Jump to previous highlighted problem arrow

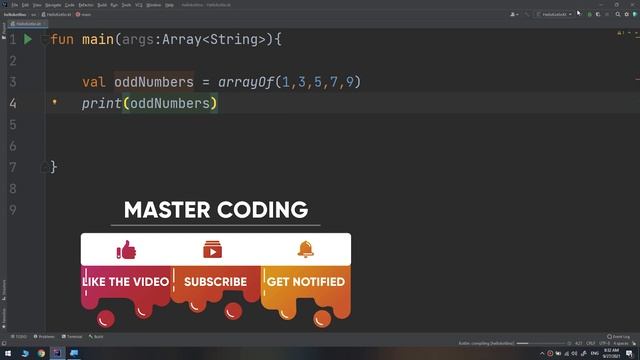pyautogui.click(x=629, y=33)
